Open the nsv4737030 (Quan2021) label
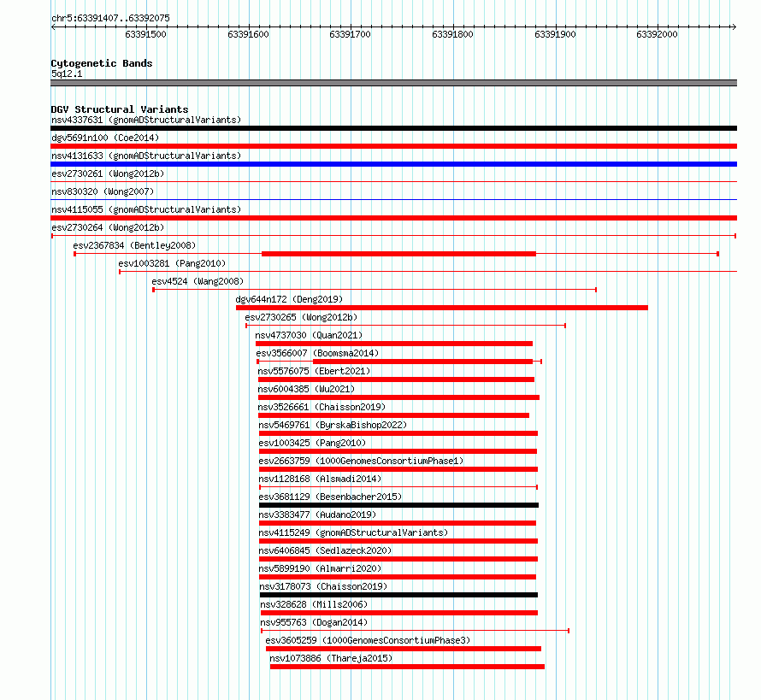Image resolution: width=761 pixels, height=700 pixels. click(309, 335)
